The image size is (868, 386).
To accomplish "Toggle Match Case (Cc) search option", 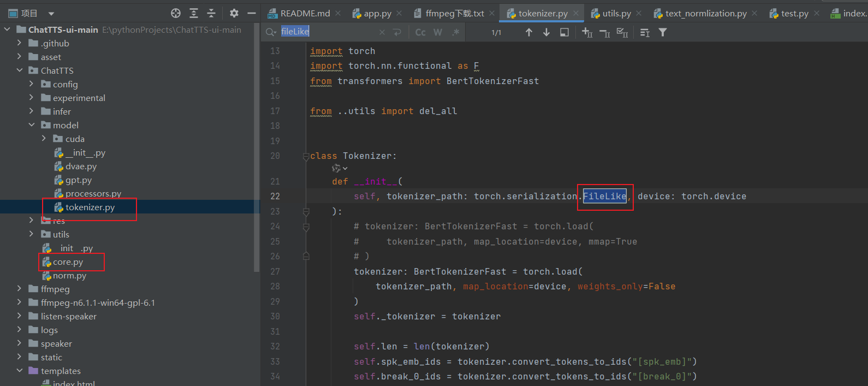I will 420,32.
